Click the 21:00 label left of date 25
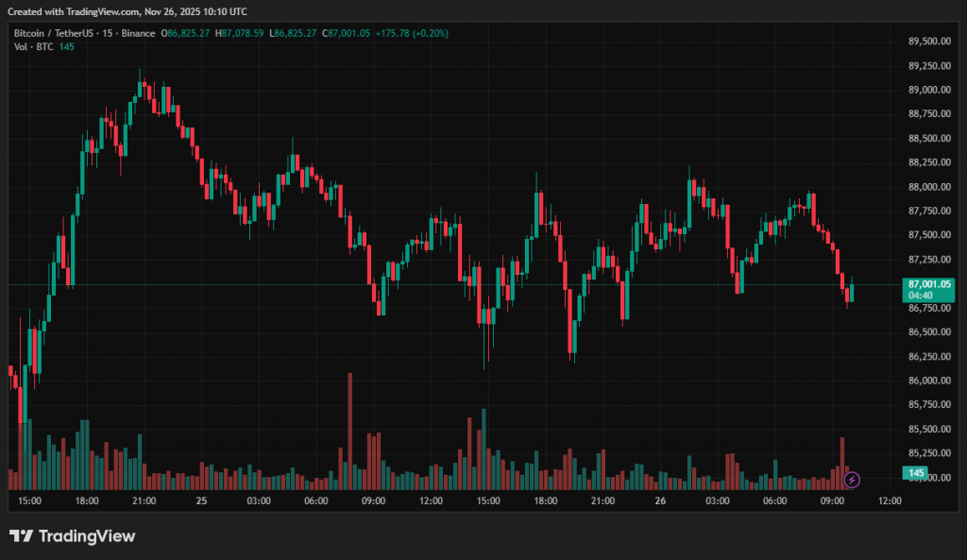 point(144,501)
